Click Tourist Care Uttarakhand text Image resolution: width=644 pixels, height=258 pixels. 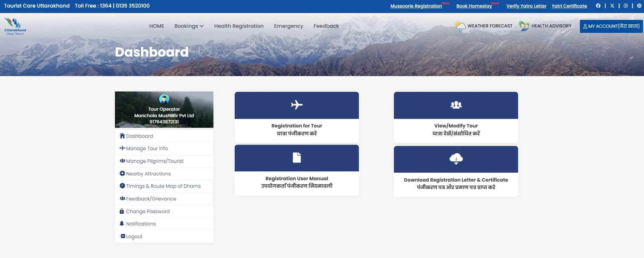(37, 6)
